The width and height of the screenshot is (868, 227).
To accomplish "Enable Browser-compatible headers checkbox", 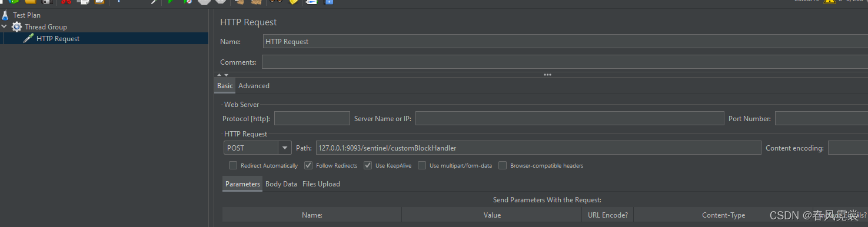I will 503,165.
